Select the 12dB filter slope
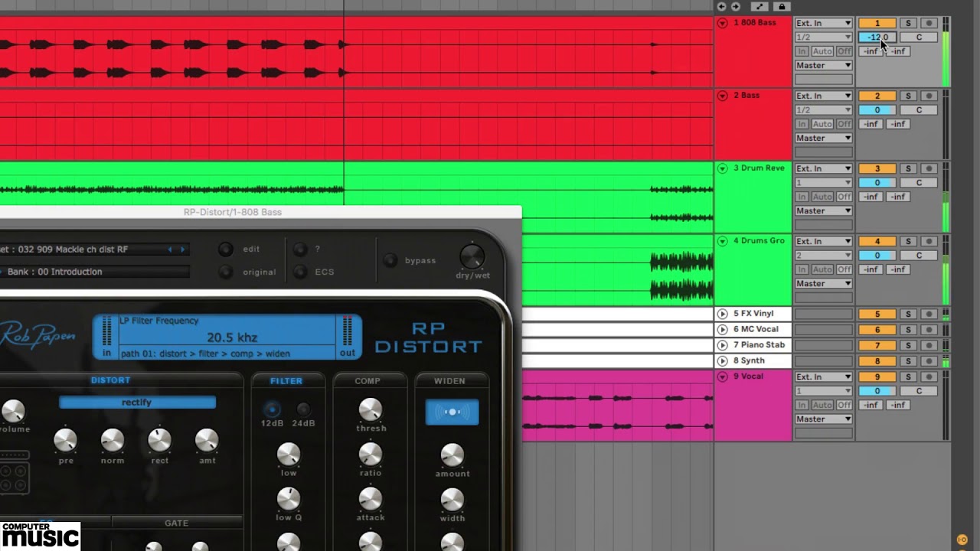Viewport: 980px width, 551px height. [272, 409]
